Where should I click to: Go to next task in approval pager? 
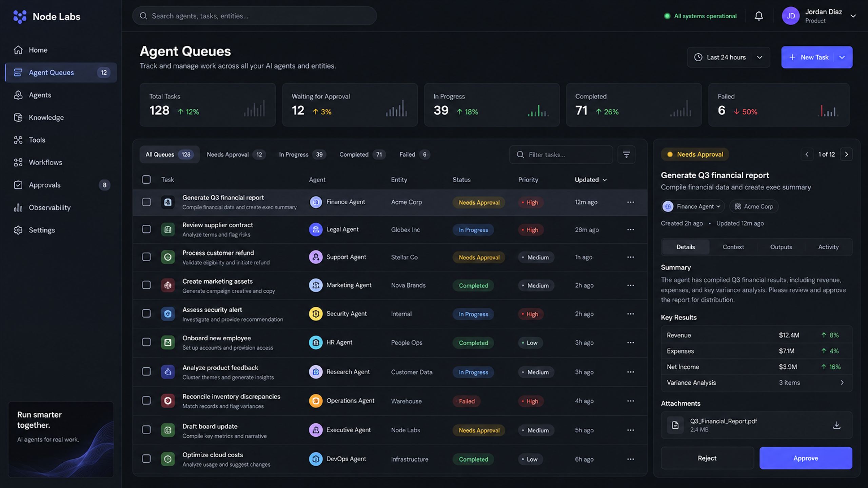coord(846,154)
